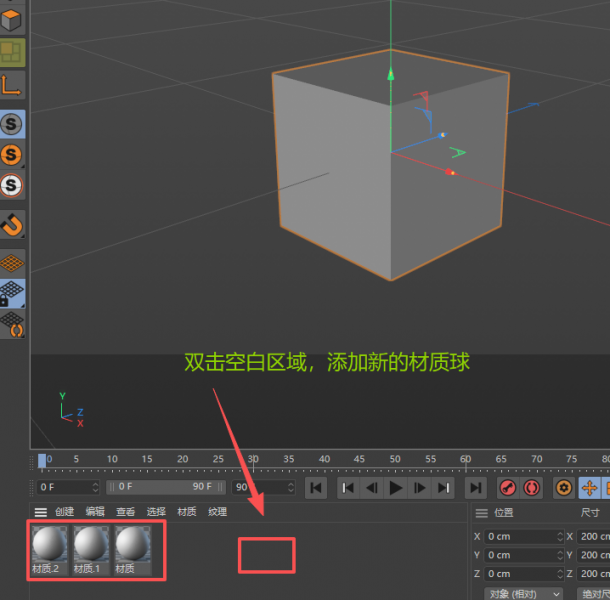610x600 pixels.
Task: Switch to Model mode cube icon
Action: (x=12, y=19)
